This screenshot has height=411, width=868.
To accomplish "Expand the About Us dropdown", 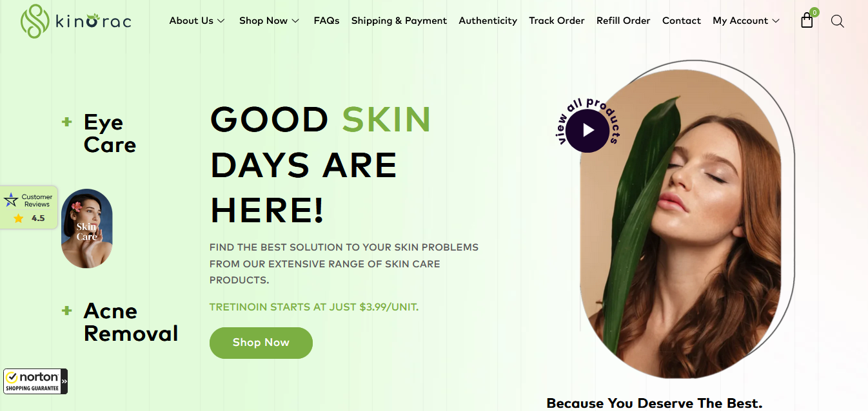I will [x=197, y=21].
